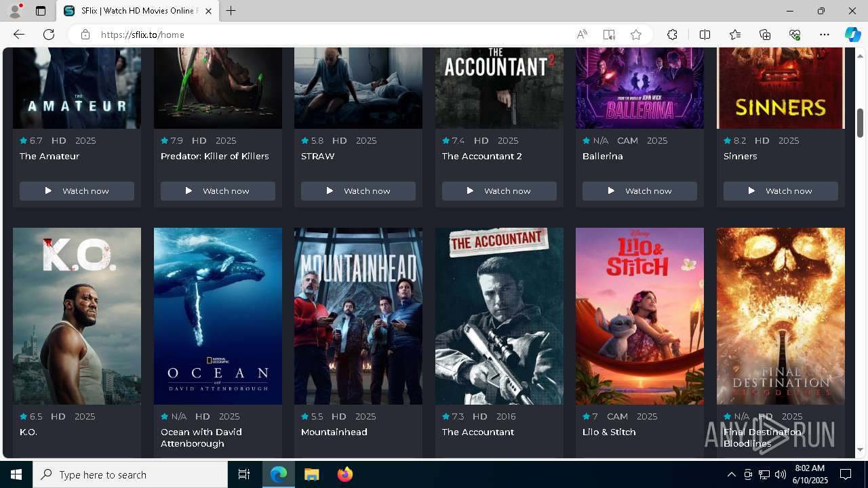Watch now for Ballerina
The height and width of the screenshot is (488, 868).
[639, 191]
